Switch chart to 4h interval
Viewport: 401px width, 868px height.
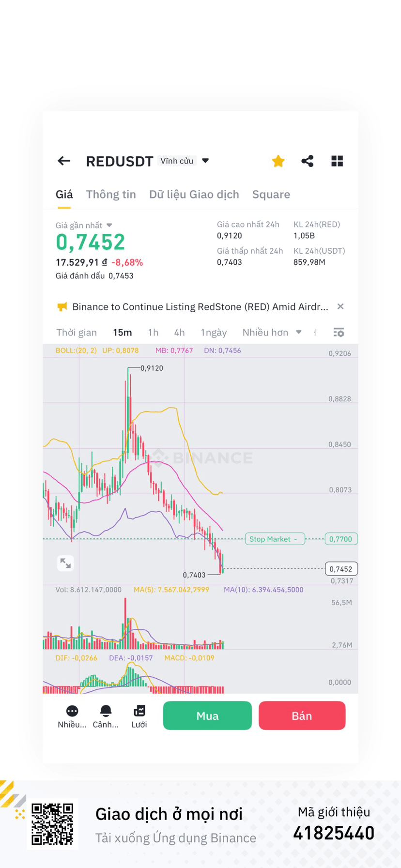pos(179,332)
